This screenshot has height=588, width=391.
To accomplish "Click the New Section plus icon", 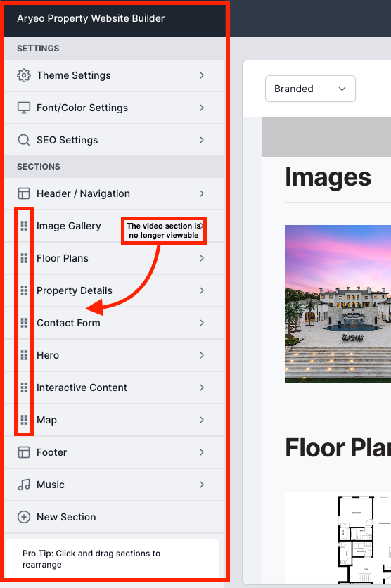I will click(x=24, y=517).
